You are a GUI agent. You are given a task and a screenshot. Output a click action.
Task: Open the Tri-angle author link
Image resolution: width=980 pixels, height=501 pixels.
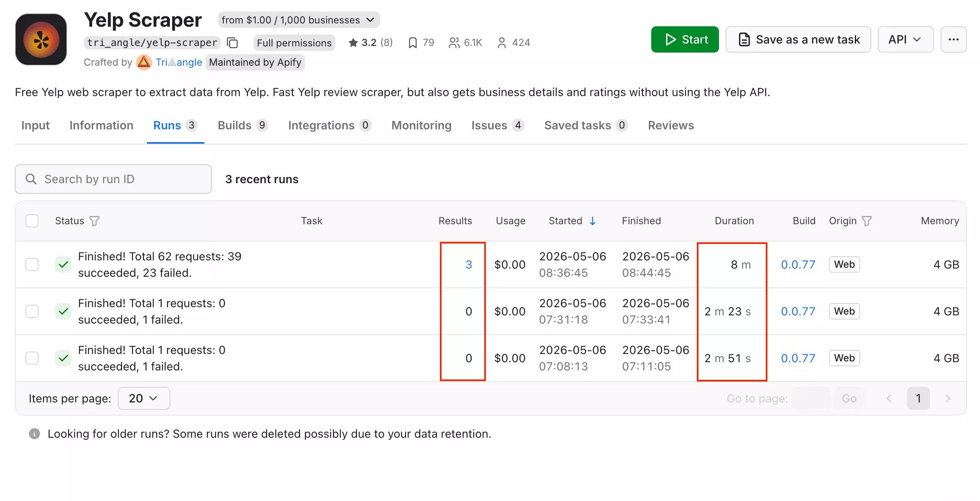point(179,62)
